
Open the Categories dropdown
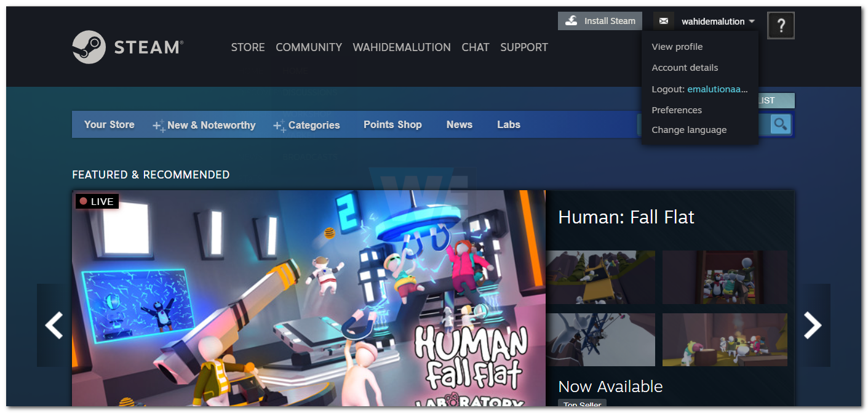tap(314, 125)
